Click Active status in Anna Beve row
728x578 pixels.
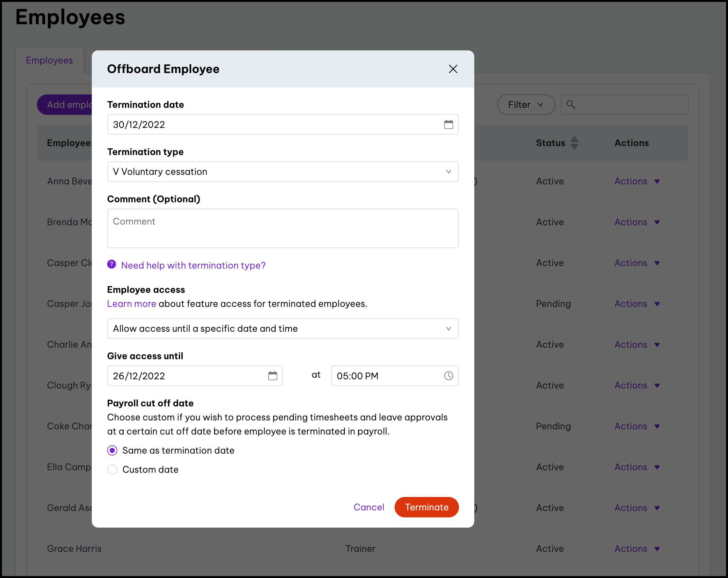point(550,181)
